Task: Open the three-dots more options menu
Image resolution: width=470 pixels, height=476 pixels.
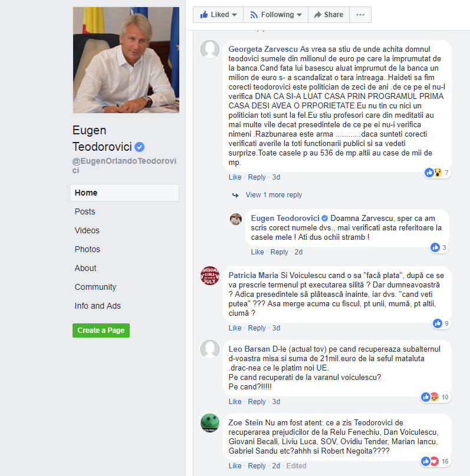Action: pos(360,15)
